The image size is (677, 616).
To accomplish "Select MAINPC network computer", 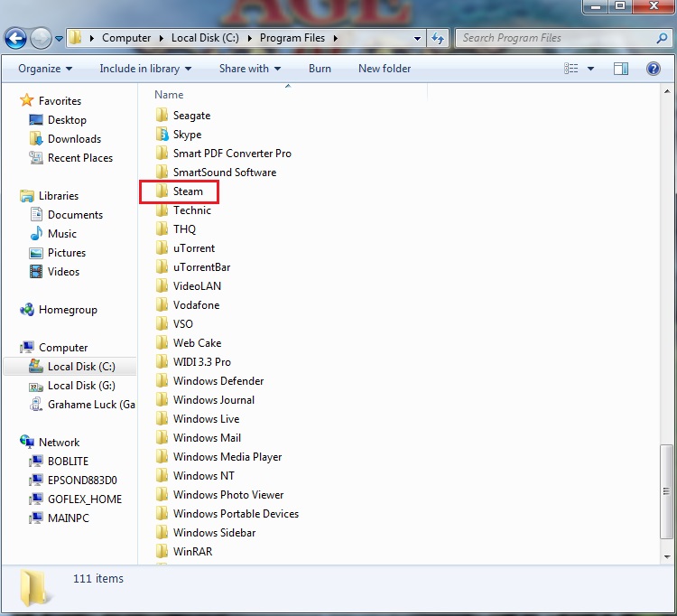I will [69, 518].
